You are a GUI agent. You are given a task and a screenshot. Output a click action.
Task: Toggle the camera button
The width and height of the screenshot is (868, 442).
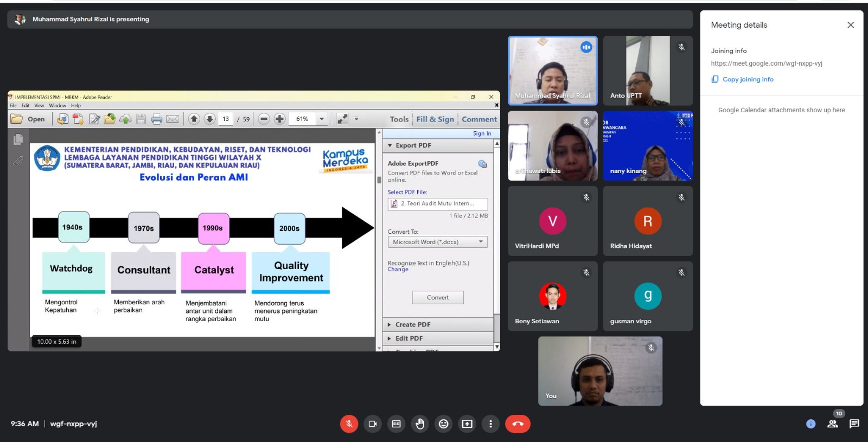tap(373, 424)
